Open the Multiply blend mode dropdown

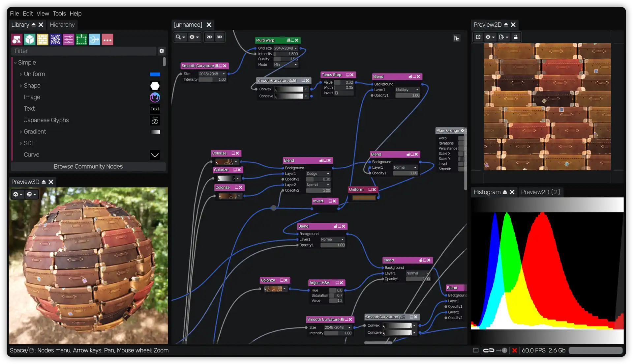407,90
